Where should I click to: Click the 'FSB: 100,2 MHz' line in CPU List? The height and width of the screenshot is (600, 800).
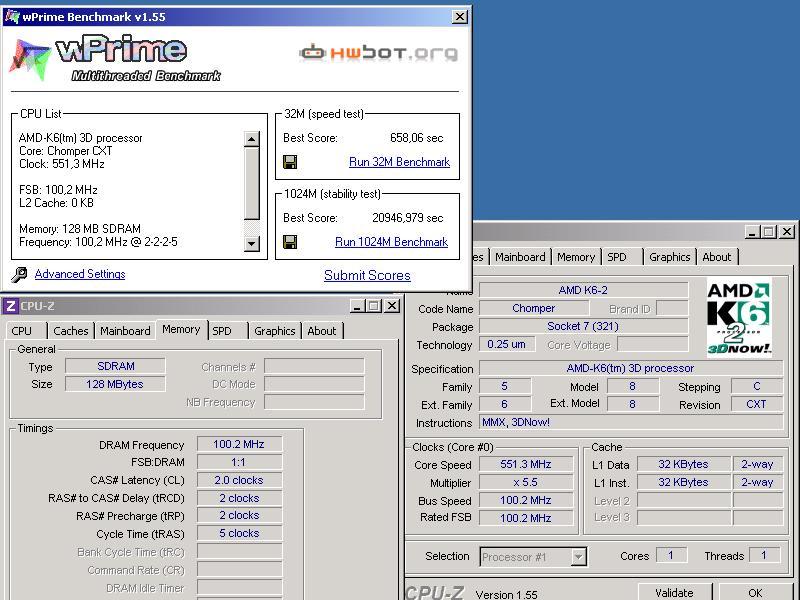[58, 190]
